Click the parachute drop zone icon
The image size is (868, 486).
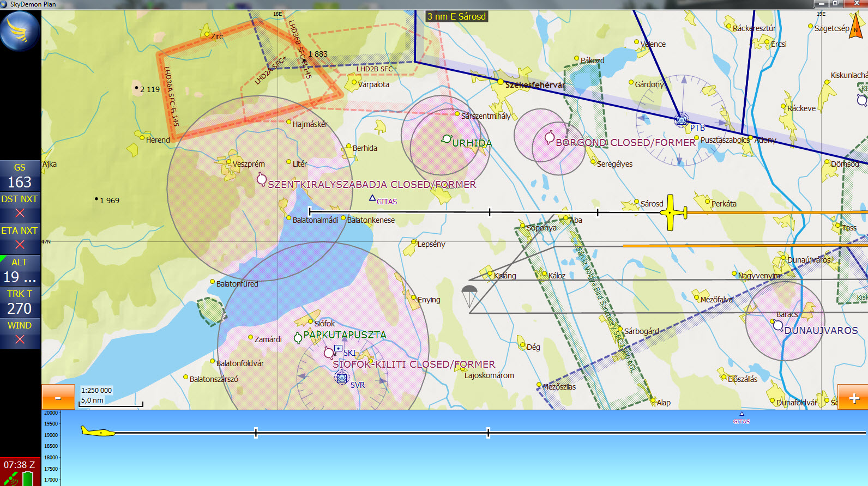[469, 294]
